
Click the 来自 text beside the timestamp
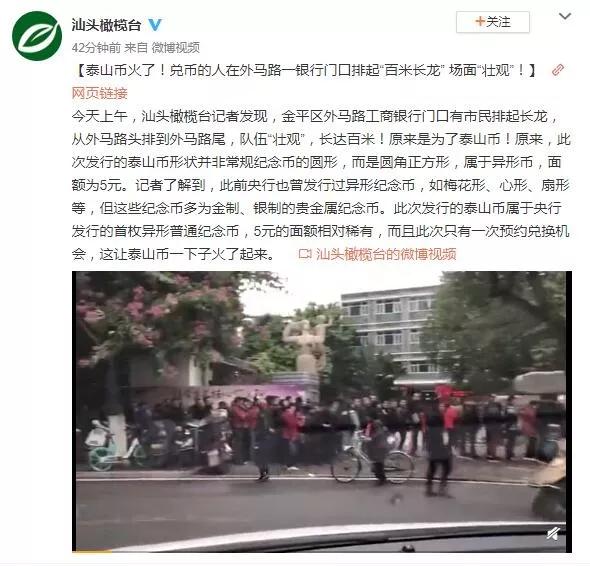[136, 47]
